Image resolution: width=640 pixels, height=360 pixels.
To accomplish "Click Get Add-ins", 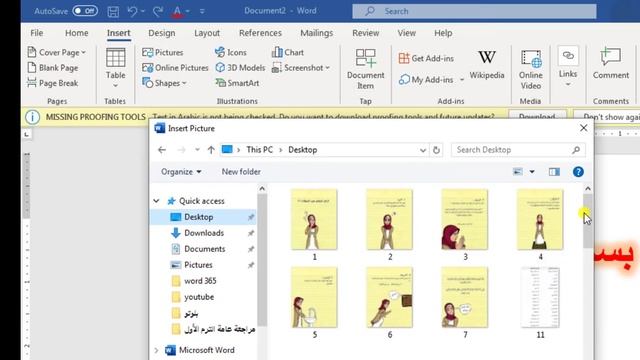I will pyautogui.click(x=426, y=58).
